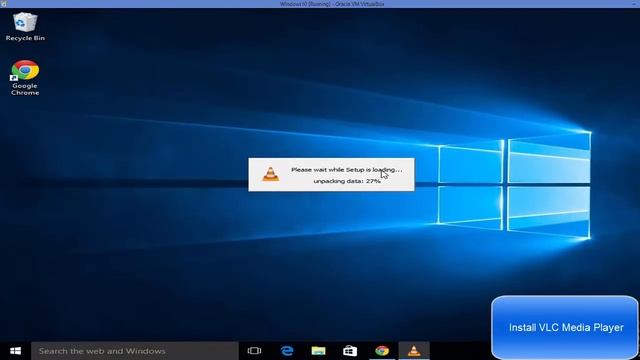
Task: Click the VLC cone in setup dialog
Action: pyautogui.click(x=271, y=174)
